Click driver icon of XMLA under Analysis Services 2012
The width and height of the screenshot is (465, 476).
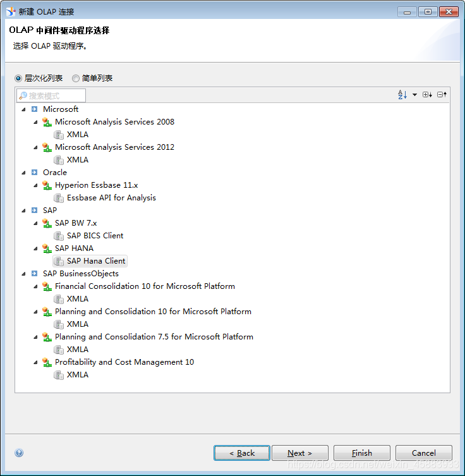click(x=59, y=160)
